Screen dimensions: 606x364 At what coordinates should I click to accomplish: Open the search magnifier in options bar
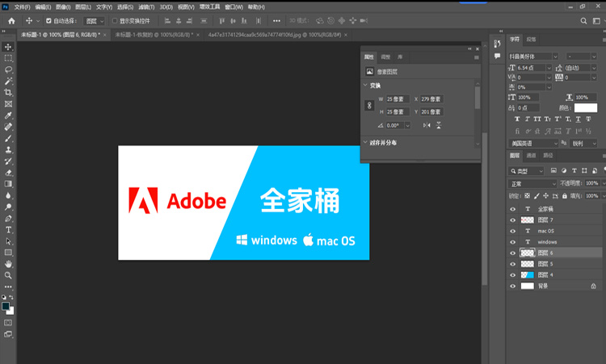[x=583, y=21]
